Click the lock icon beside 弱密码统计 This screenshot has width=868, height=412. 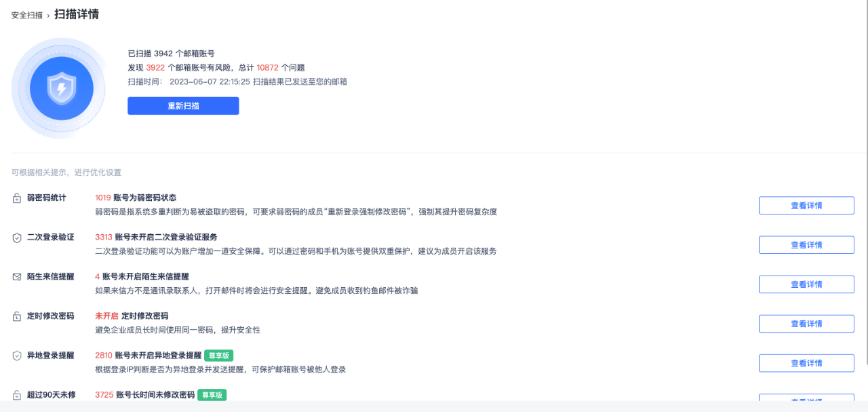[17, 198]
